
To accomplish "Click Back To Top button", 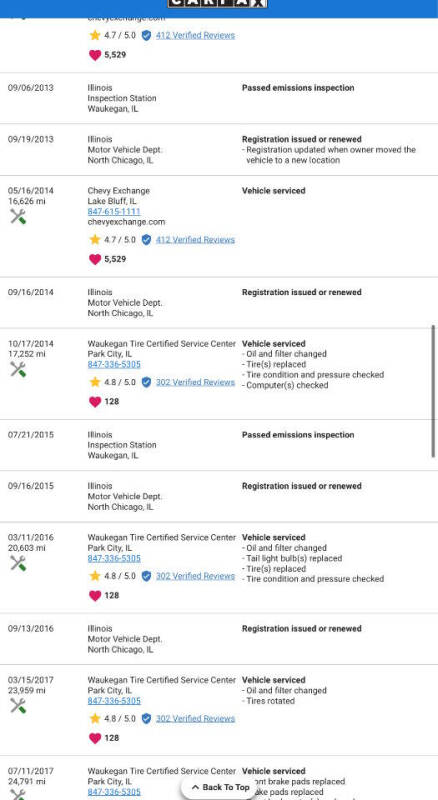I will pyautogui.click(x=220, y=787).
